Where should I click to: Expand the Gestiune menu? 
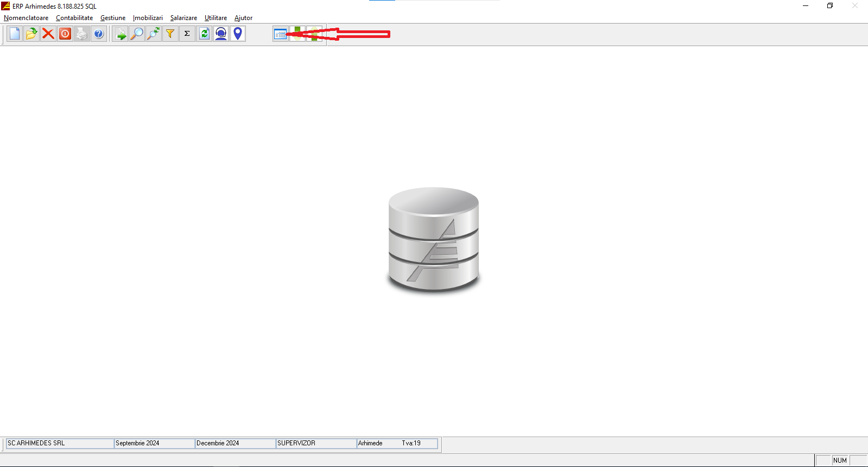coord(113,18)
